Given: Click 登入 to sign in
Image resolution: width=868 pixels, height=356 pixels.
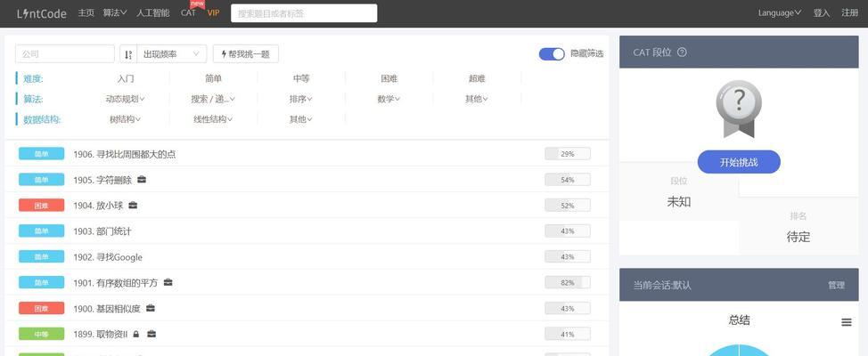Looking at the screenshot, I should point(822,12).
